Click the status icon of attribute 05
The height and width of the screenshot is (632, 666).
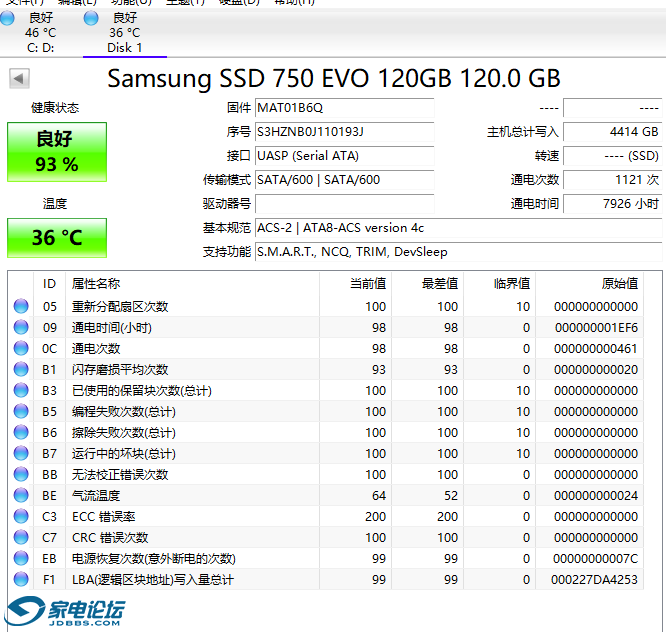click(x=21, y=306)
